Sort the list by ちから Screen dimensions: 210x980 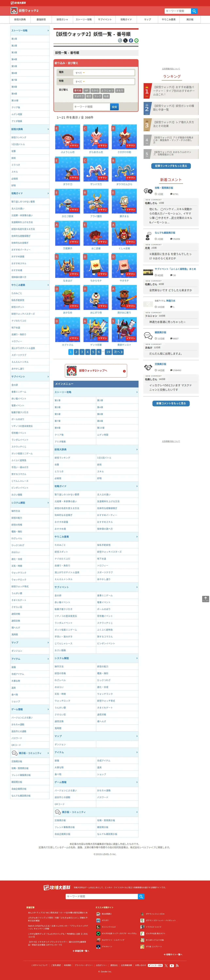(95, 90)
